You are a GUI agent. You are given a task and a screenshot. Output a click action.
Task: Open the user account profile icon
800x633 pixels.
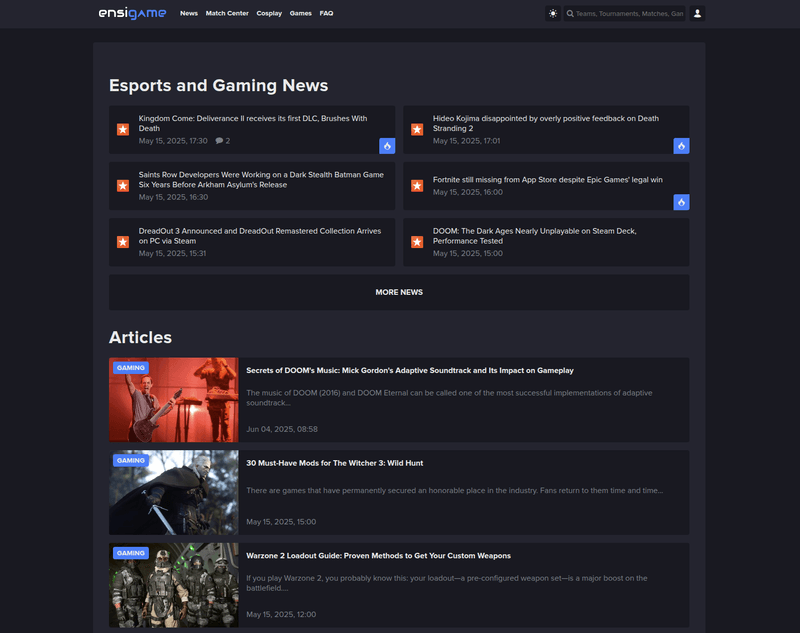coord(697,14)
